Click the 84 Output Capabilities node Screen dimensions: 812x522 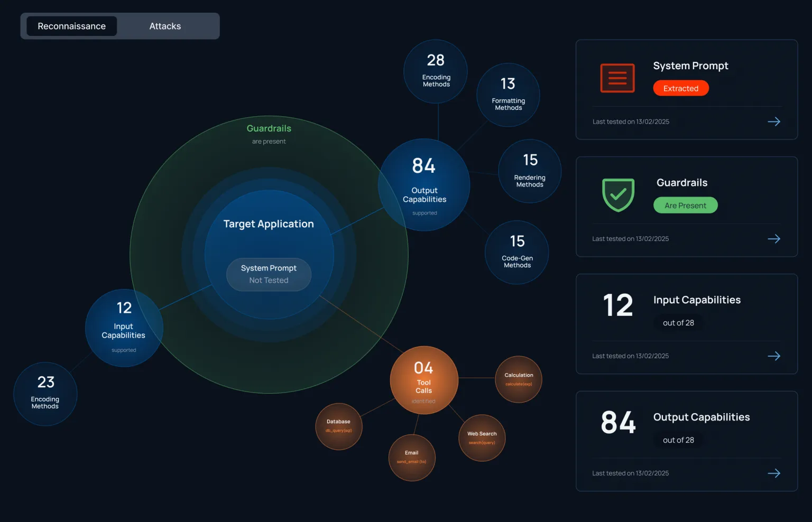[424, 184]
